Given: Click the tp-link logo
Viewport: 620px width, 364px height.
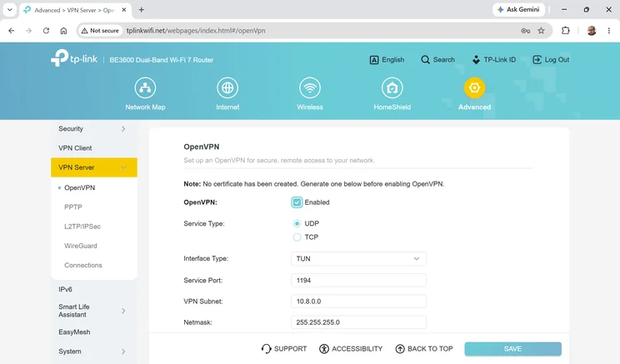Looking at the screenshot, I should coord(74,58).
